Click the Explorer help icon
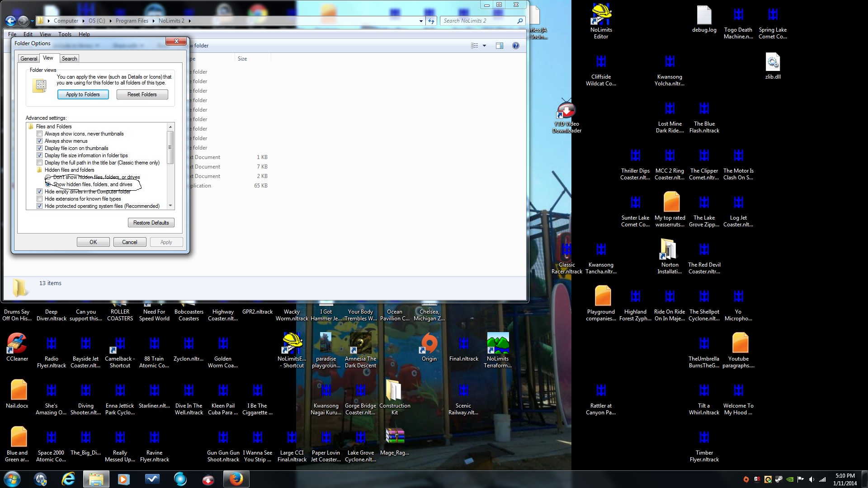This screenshot has height=488, width=868. pos(515,46)
